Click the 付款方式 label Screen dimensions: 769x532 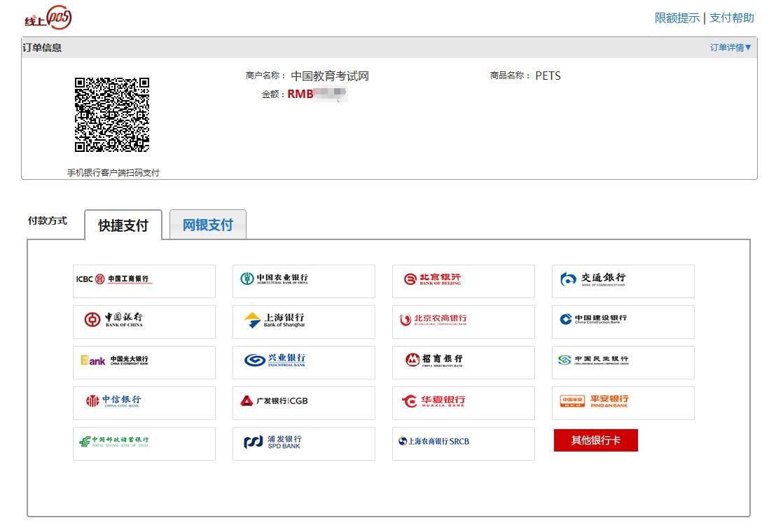pos(48,220)
